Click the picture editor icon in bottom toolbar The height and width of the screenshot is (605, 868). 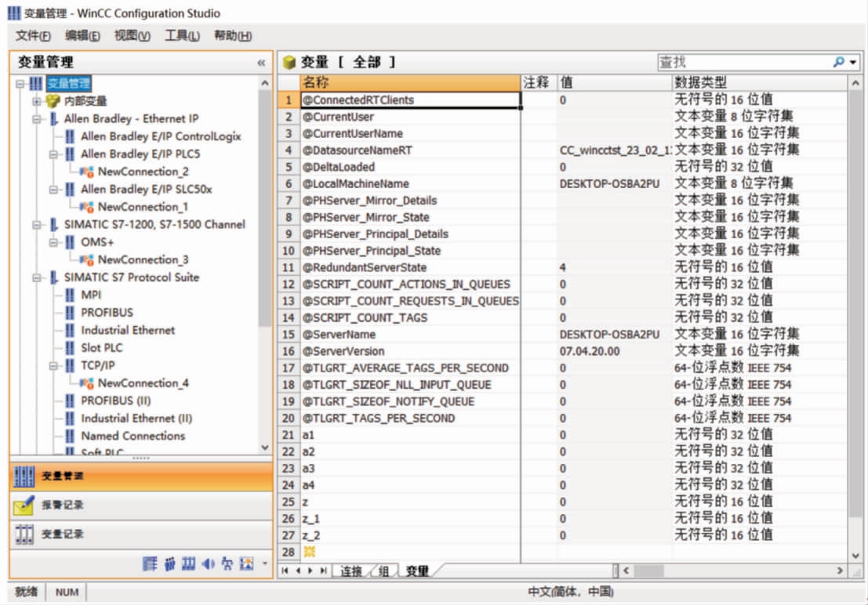[x=245, y=563]
